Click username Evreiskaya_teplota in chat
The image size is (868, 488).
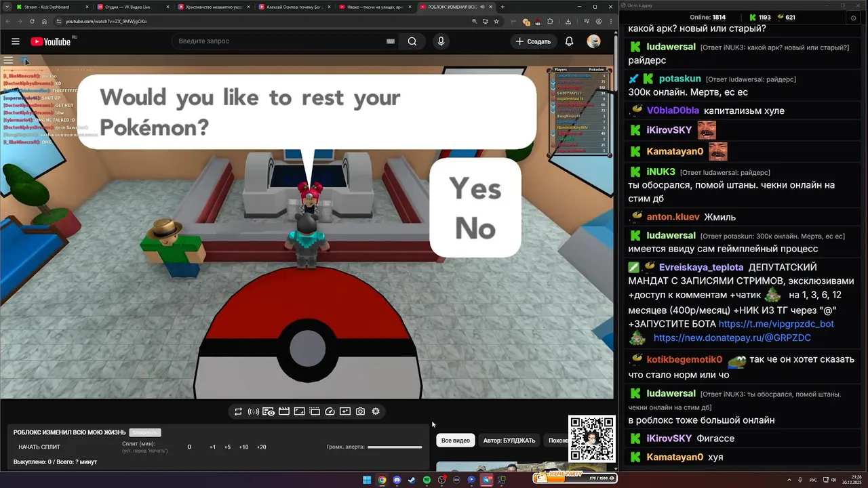[701, 267]
